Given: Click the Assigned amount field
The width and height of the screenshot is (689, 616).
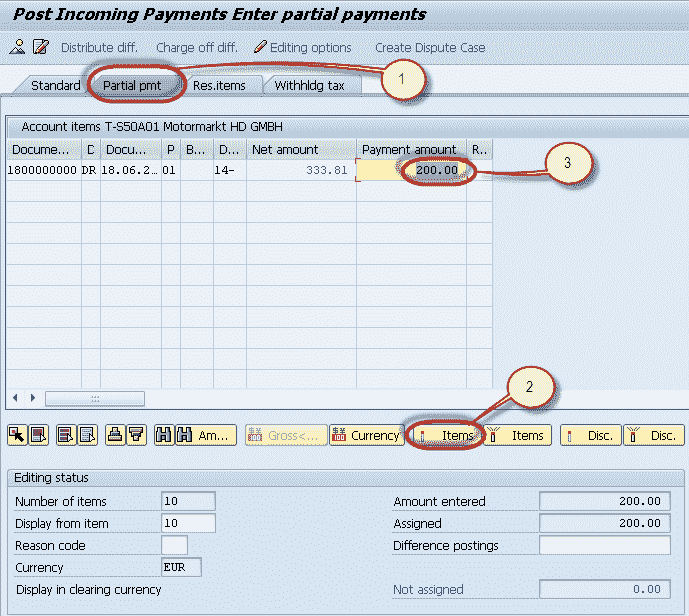Looking at the screenshot, I should [x=605, y=523].
